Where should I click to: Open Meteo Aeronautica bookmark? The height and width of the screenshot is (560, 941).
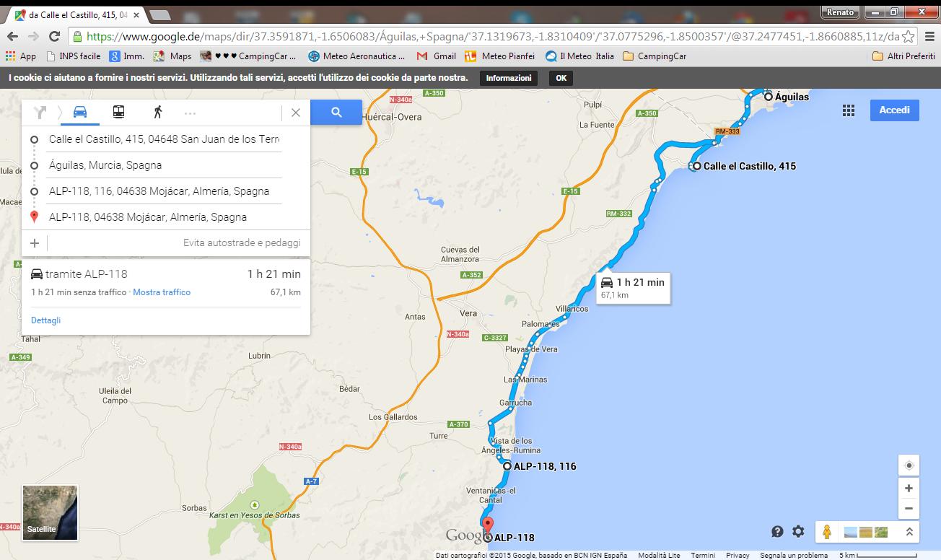(356, 56)
